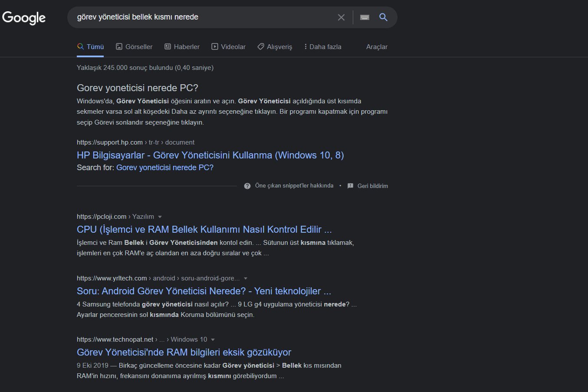The width and height of the screenshot is (588, 392).
Task: Open the Araçlar search tools
Action: [377, 47]
